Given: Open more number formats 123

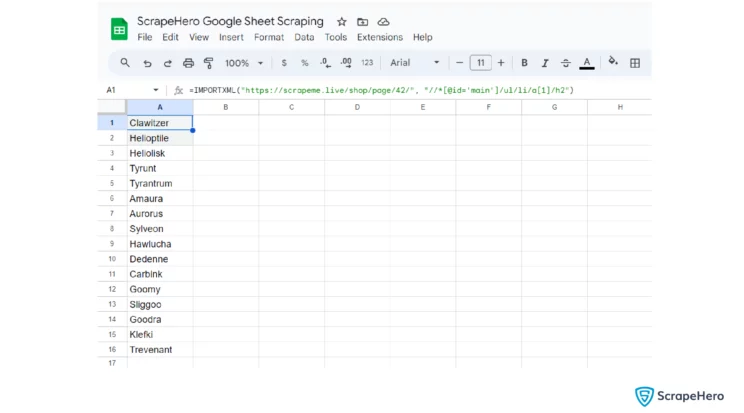Looking at the screenshot, I should coord(367,63).
